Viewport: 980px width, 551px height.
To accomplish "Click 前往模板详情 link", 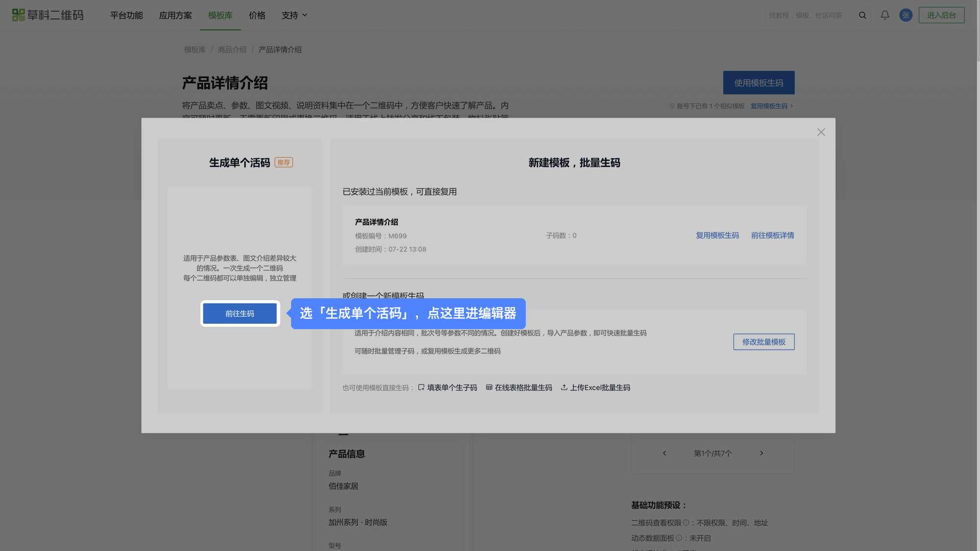I will pyautogui.click(x=773, y=236).
